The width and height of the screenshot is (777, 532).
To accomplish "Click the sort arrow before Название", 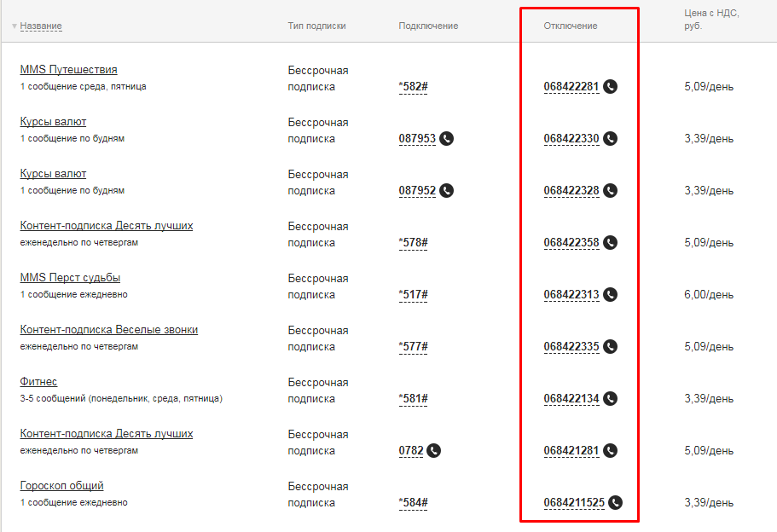I will tap(14, 26).
